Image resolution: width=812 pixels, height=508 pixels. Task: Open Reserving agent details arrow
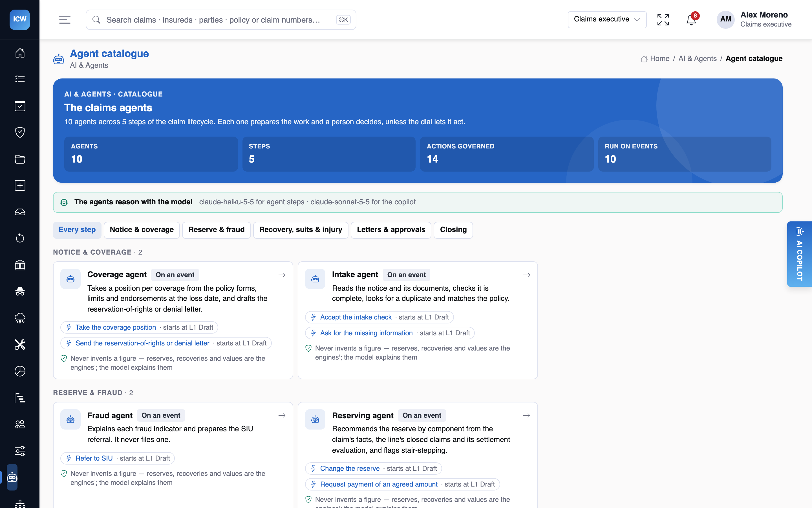526,416
